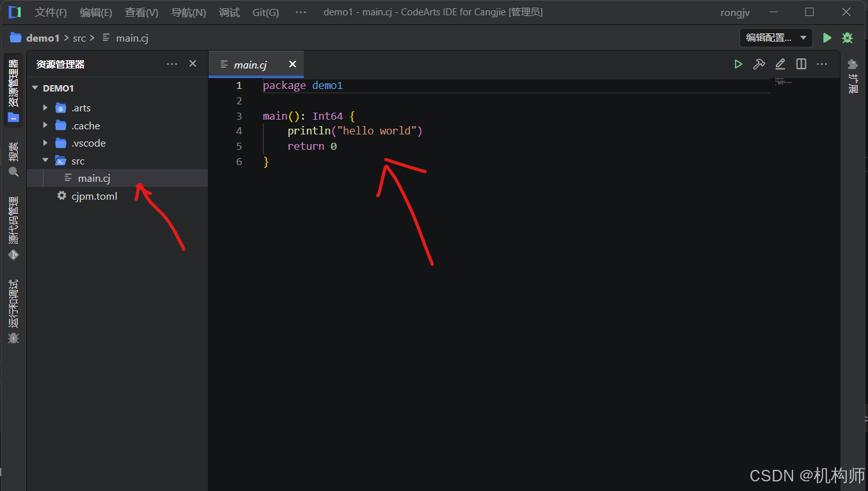Click the CodeArts IDE logo icon
This screenshot has width=868, height=491.
coord(15,12)
